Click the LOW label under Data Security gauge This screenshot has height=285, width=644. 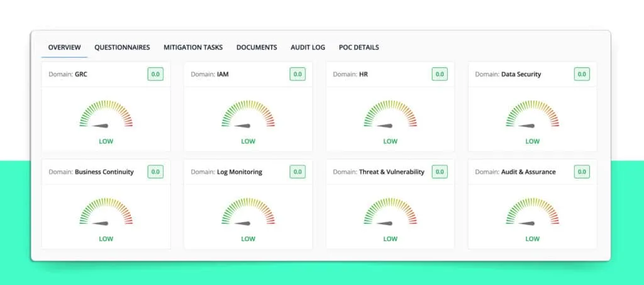[x=532, y=142]
